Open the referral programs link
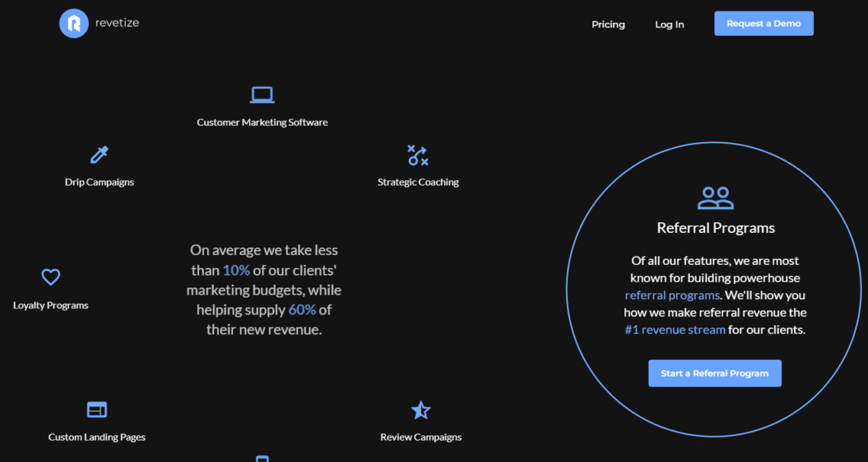Viewport: 868px width, 462px height. coord(672,295)
